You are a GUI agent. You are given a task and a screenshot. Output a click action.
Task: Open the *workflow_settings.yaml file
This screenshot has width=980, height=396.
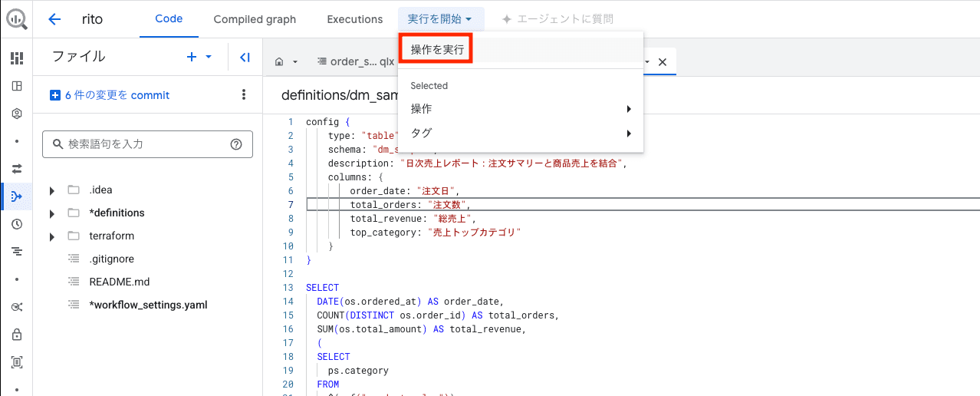point(148,305)
